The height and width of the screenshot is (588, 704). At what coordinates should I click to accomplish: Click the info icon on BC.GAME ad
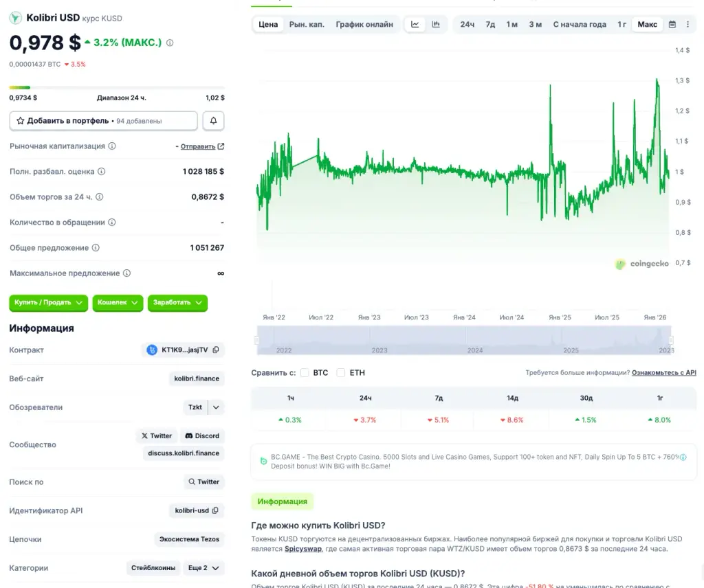[683, 457]
